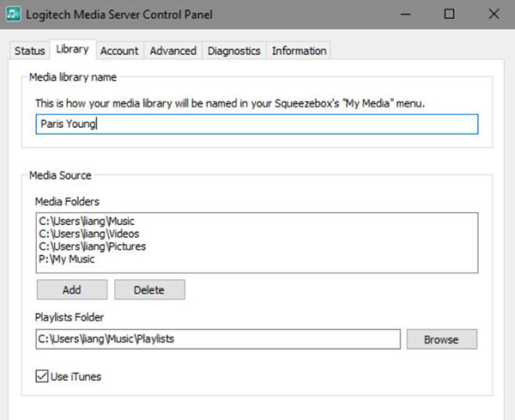Select the C:\Users\jiang\Videos folder entry
Viewport: 515px width, 420px height.
coord(89,234)
